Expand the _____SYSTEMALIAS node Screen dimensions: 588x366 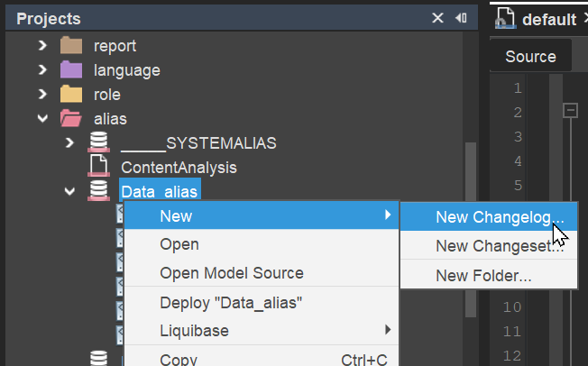pyautogui.click(x=69, y=142)
